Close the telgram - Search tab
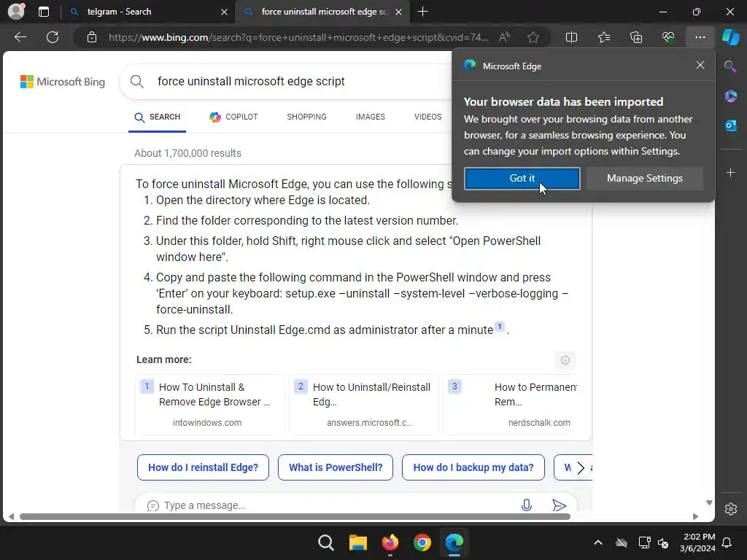The image size is (747, 560). pyautogui.click(x=224, y=12)
